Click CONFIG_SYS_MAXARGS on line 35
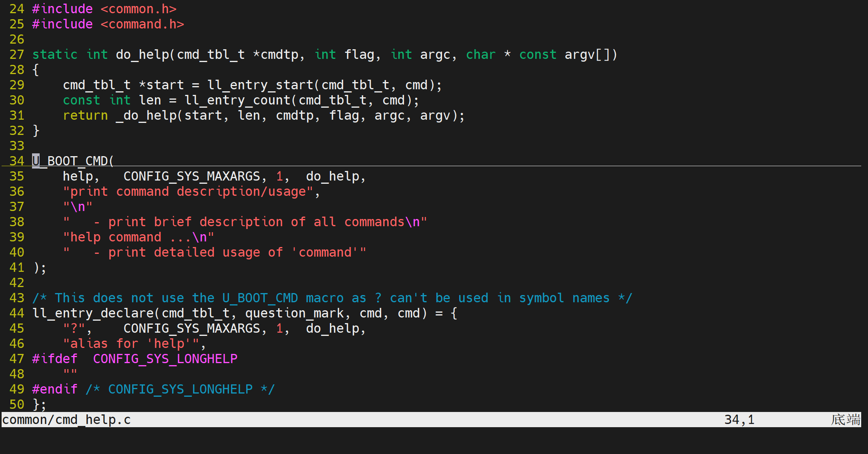Viewport: 868px width, 454px height. 192,176
